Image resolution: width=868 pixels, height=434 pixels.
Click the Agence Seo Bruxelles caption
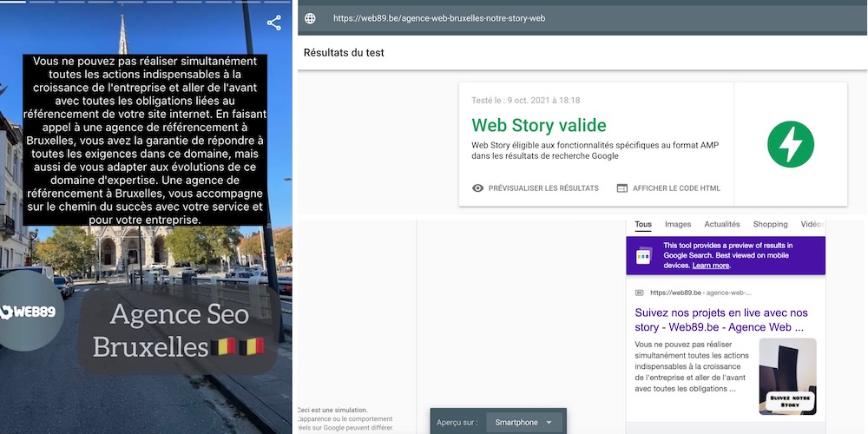point(178,331)
